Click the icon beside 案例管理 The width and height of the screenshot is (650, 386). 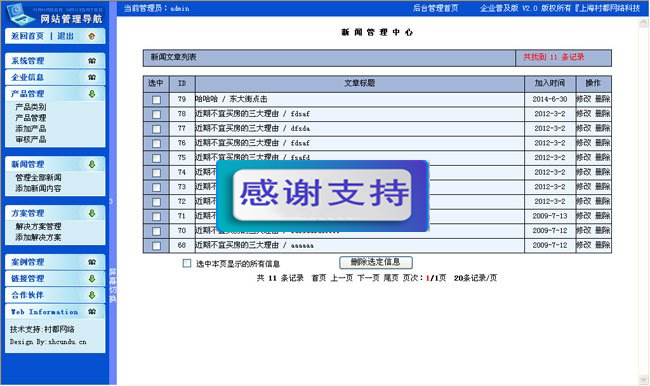point(92,262)
